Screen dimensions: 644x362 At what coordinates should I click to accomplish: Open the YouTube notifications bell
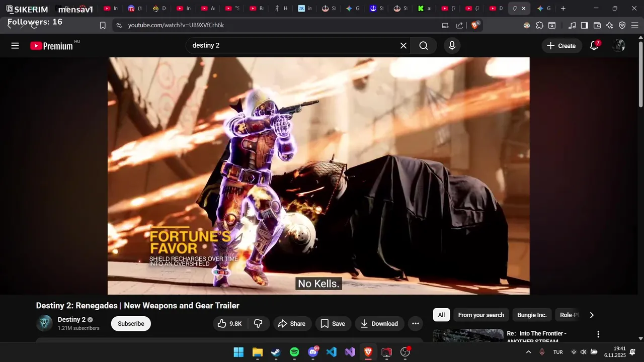(x=594, y=46)
